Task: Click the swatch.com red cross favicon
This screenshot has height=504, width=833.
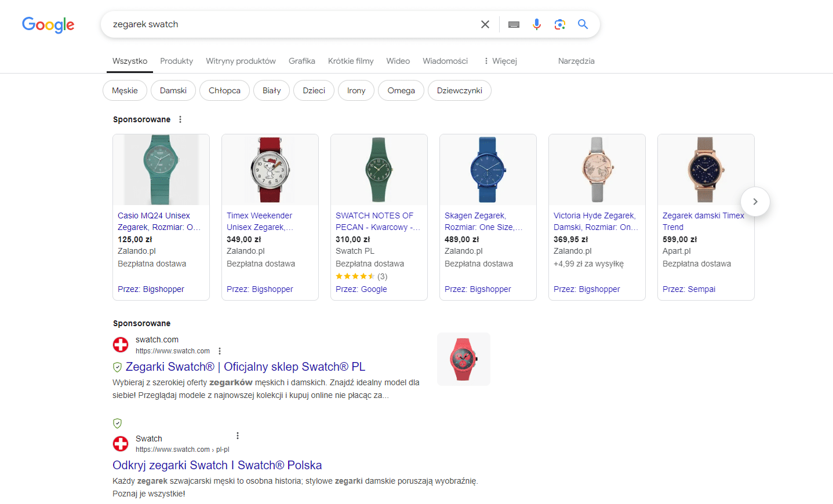Action: pyautogui.click(x=121, y=345)
